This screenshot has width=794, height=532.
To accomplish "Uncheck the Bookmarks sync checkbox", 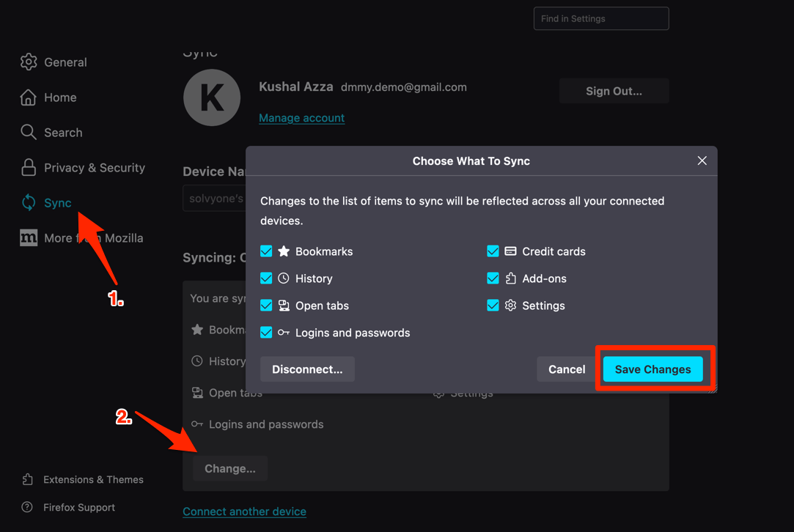I will click(266, 251).
